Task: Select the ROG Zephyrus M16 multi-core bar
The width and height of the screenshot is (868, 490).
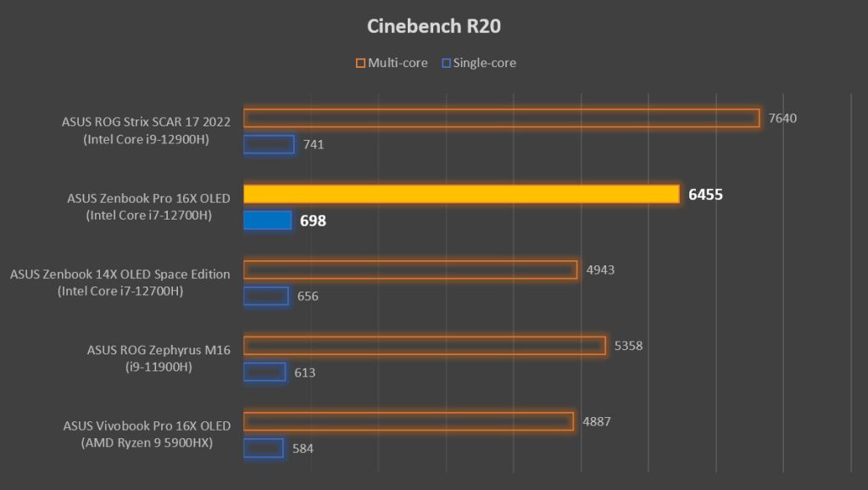Action: (424, 346)
